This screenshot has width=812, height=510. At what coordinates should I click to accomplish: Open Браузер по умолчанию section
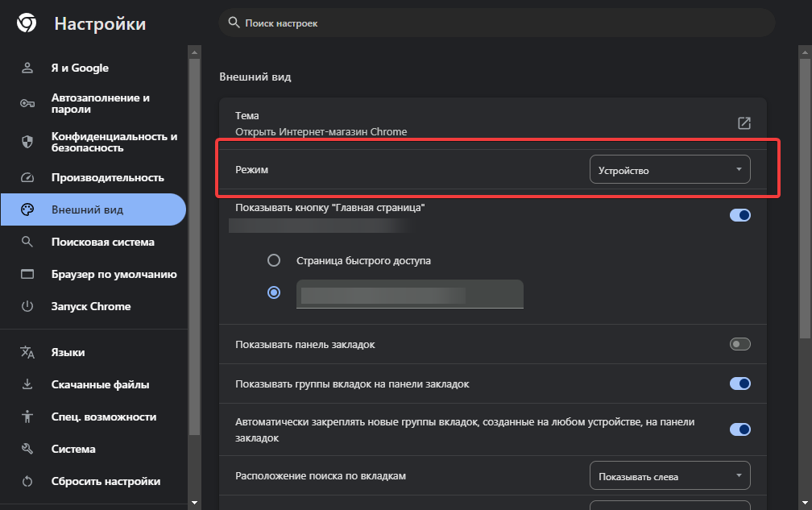tap(93, 274)
